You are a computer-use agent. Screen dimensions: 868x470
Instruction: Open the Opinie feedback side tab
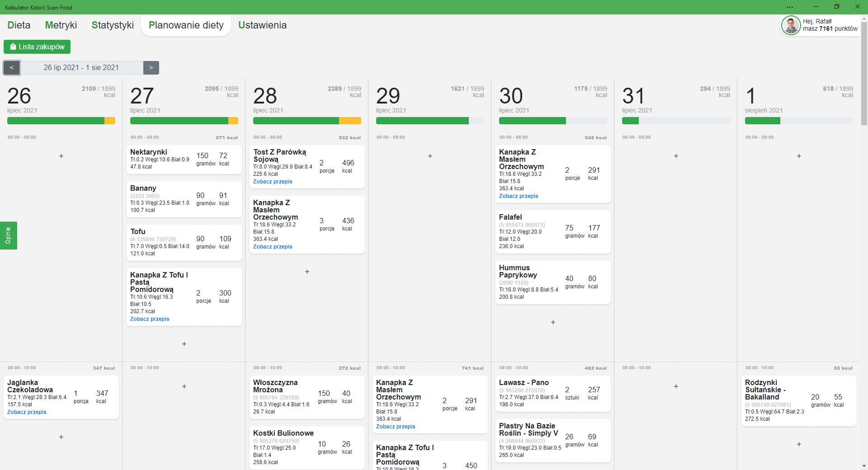(8, 235)
